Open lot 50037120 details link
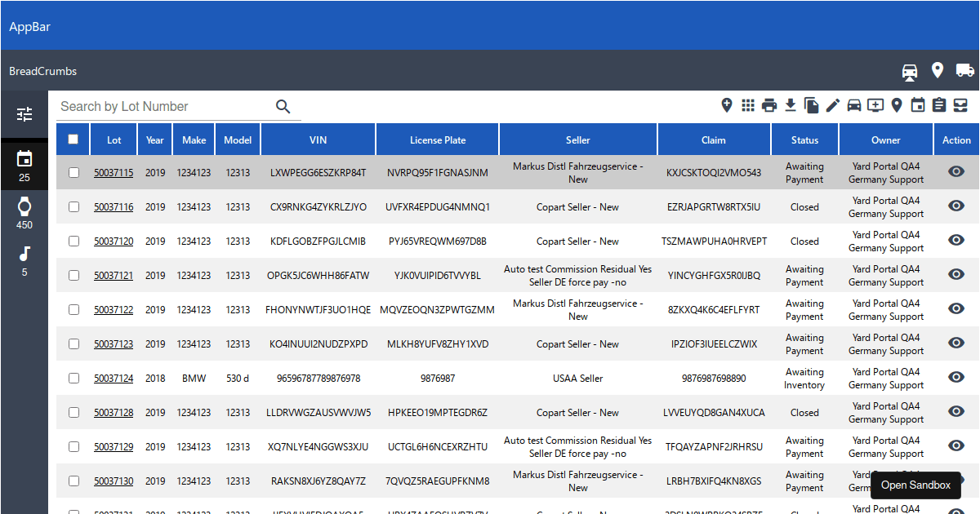This screenshot has width=980, height=514. (x=113, y=241)
